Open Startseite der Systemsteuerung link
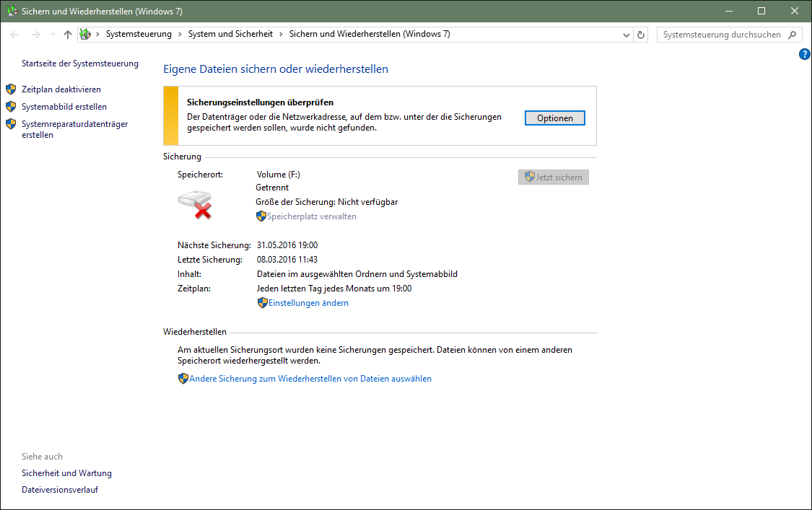The height and width of the screenshot is (510, 812). point(79,63)
